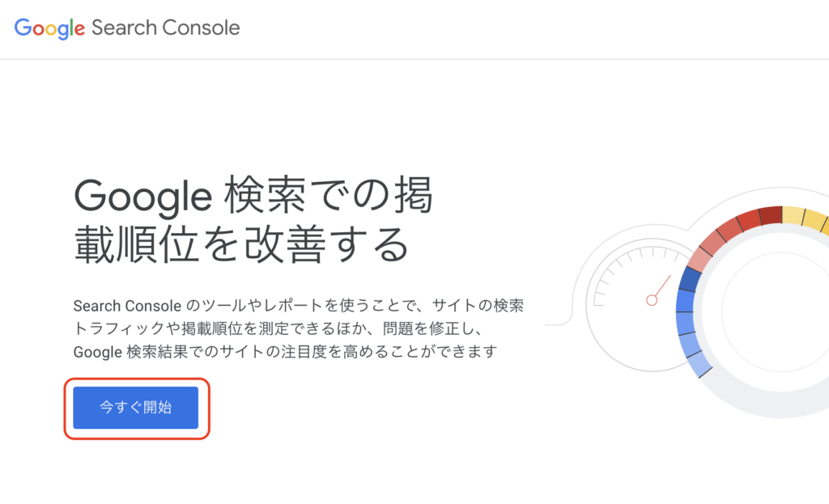Image resolution: width=829 pixels, height=504 pixels.
Task: Click the description line starting 'Google 検索結果'
Action: [286, 351]
